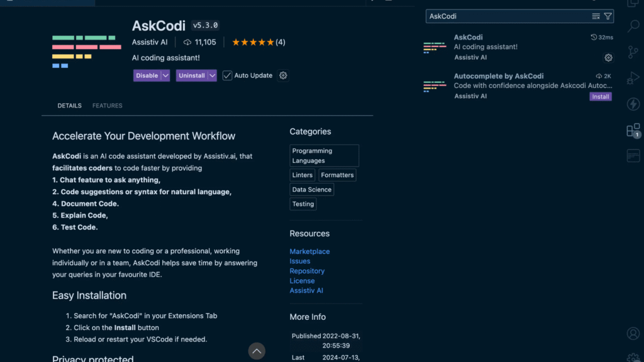Select the Linters category tag
644x362 pixels.
(303, 175)
